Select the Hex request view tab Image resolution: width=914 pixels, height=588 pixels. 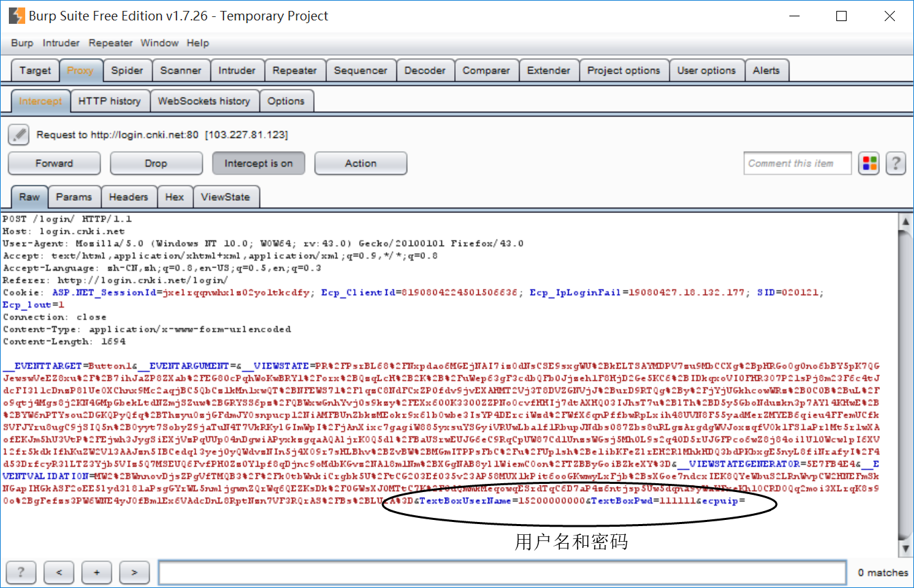tap(174, 197)
